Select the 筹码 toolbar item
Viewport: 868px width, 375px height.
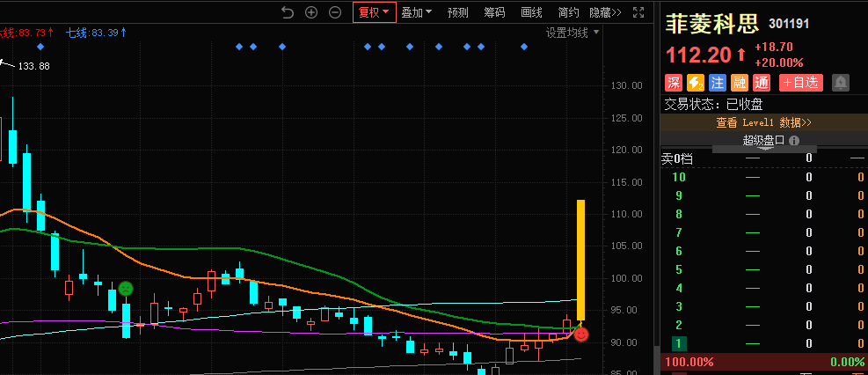click(x=494, y=12)
